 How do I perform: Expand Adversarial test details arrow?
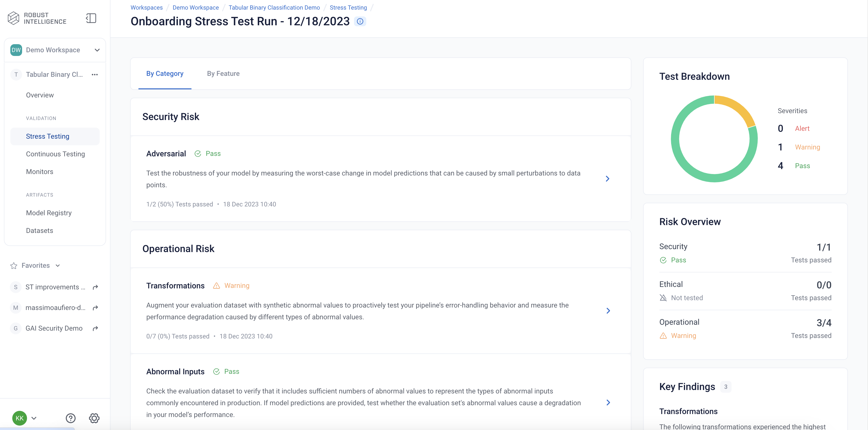(x=607, y=179)
